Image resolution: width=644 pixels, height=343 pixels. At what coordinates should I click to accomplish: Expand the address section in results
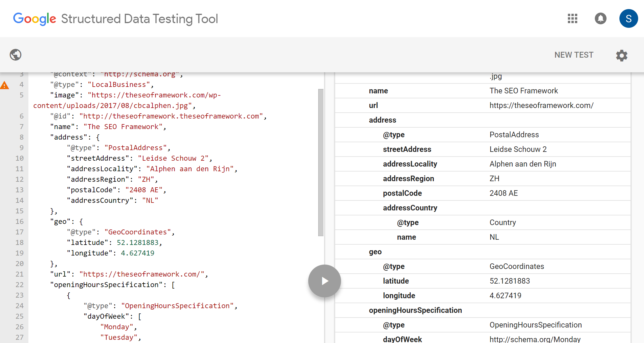coord(382,120)
